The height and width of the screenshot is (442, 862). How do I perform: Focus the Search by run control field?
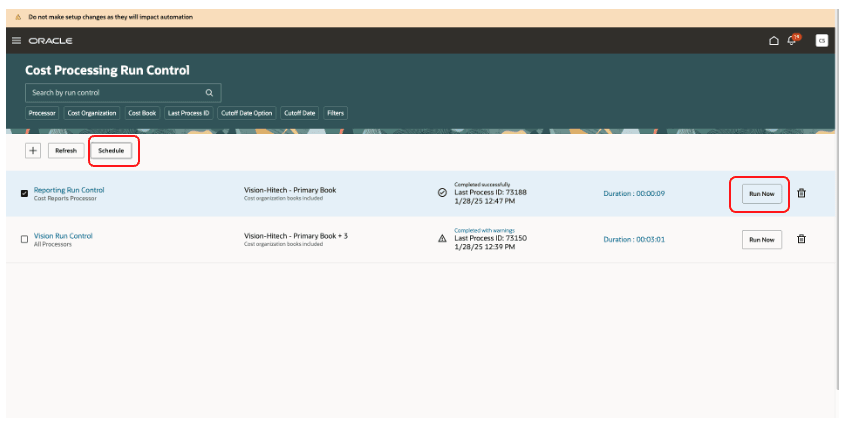[123, 93]
